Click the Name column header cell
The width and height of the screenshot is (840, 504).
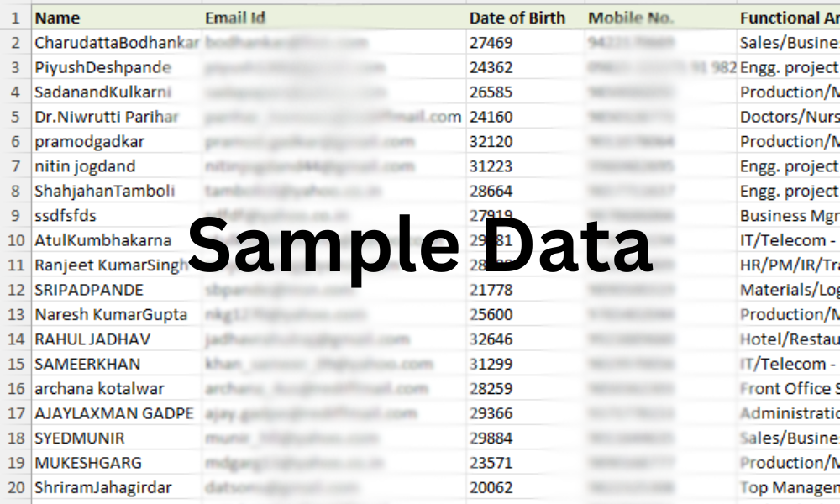coord(116,18)
